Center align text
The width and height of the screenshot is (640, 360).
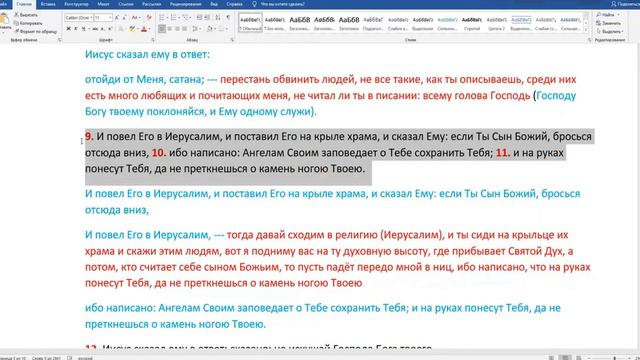[170, 29]
